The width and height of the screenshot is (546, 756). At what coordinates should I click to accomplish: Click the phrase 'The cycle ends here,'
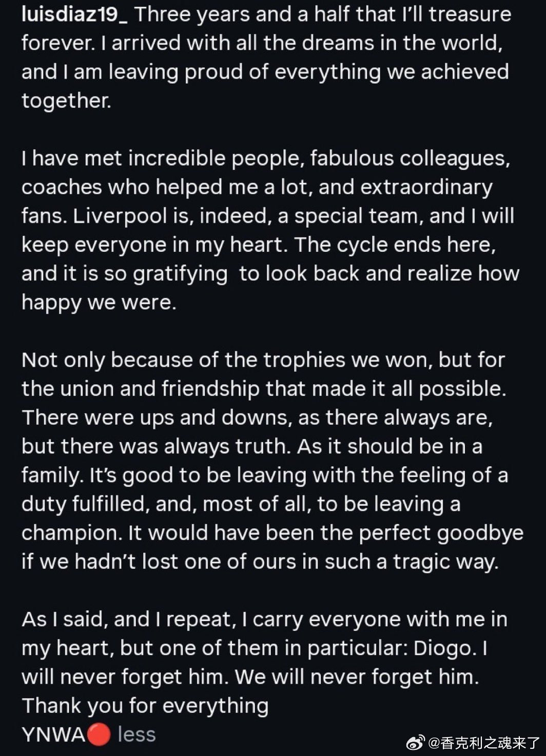click(395, 245)
